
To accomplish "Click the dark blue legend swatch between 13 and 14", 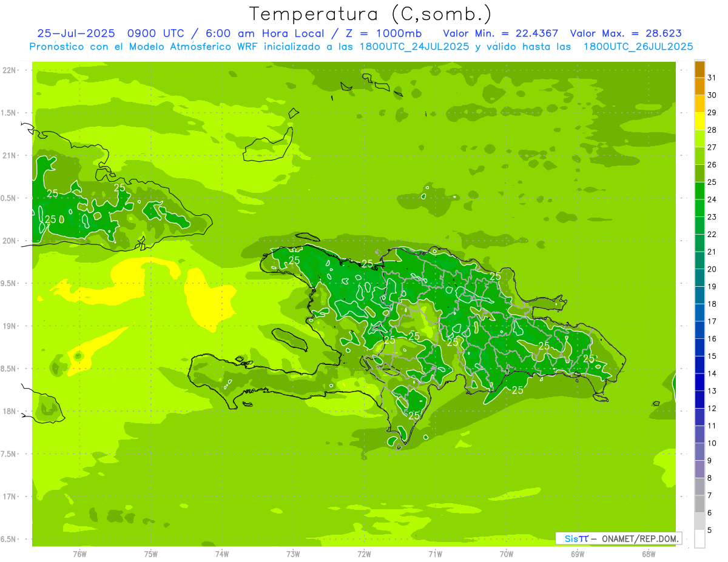I will (699, 383).
